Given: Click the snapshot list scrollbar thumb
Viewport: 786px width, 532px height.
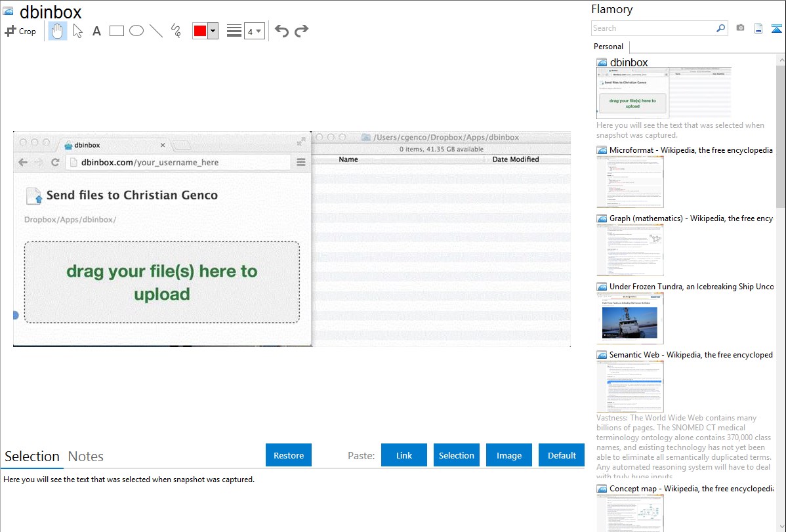Looking at the screenshot, I should tap(781, 136).
